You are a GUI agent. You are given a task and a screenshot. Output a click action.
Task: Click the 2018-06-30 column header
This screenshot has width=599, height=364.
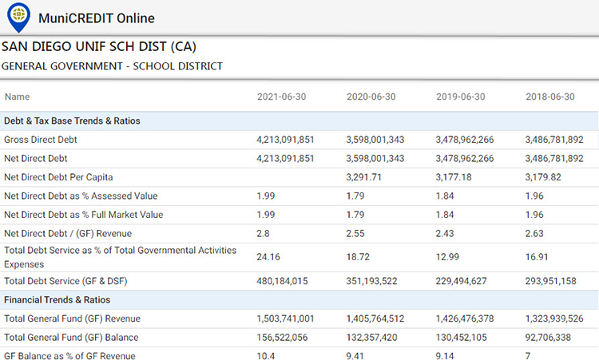pyautogui.click(x=550, y=97)
